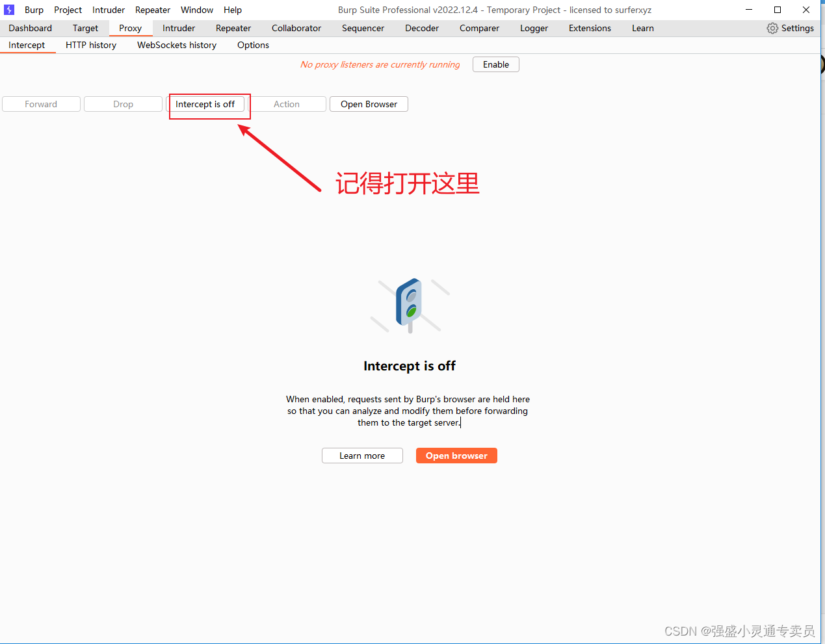Click the window title bar text
The width and height of the screenshot is (825, 644).
point(495,10)
